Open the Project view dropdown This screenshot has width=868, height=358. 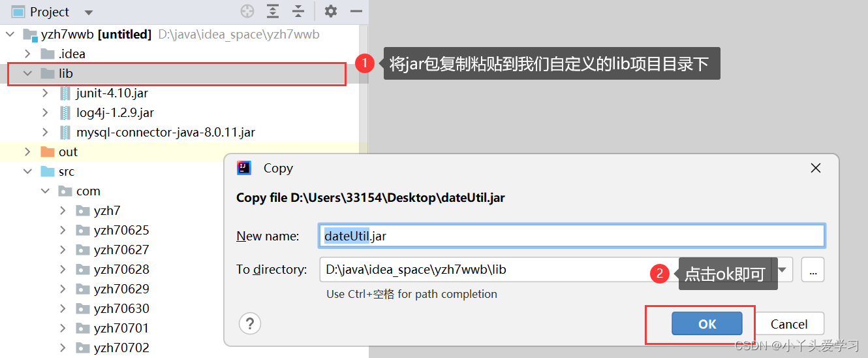[x=89, y=12]
